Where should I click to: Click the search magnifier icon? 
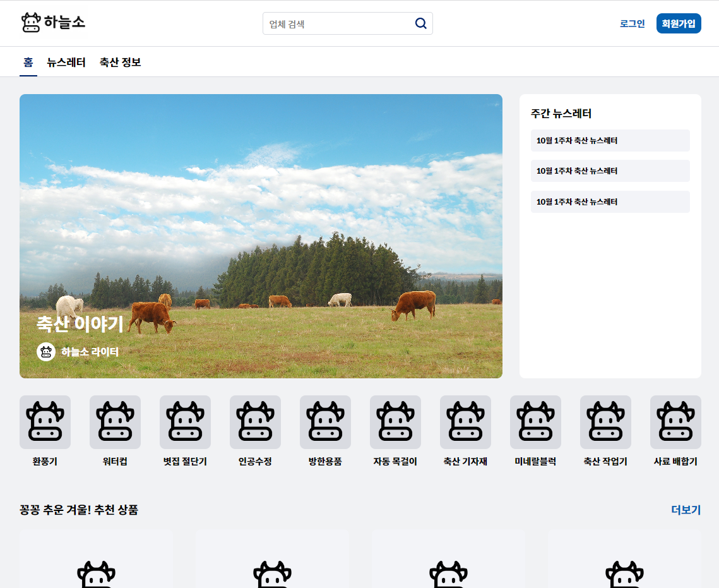pyautogui.click(x=420, y=23)
